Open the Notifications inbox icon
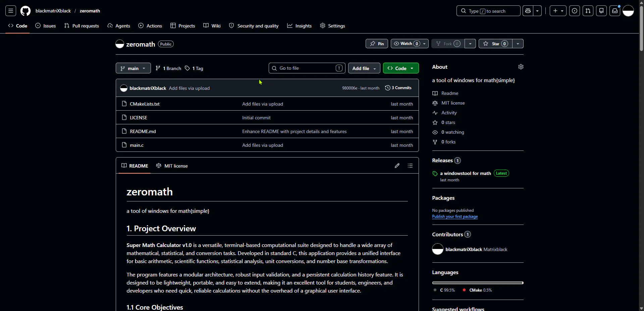This screenshot has width=644, height=311. tap(615, 11)
